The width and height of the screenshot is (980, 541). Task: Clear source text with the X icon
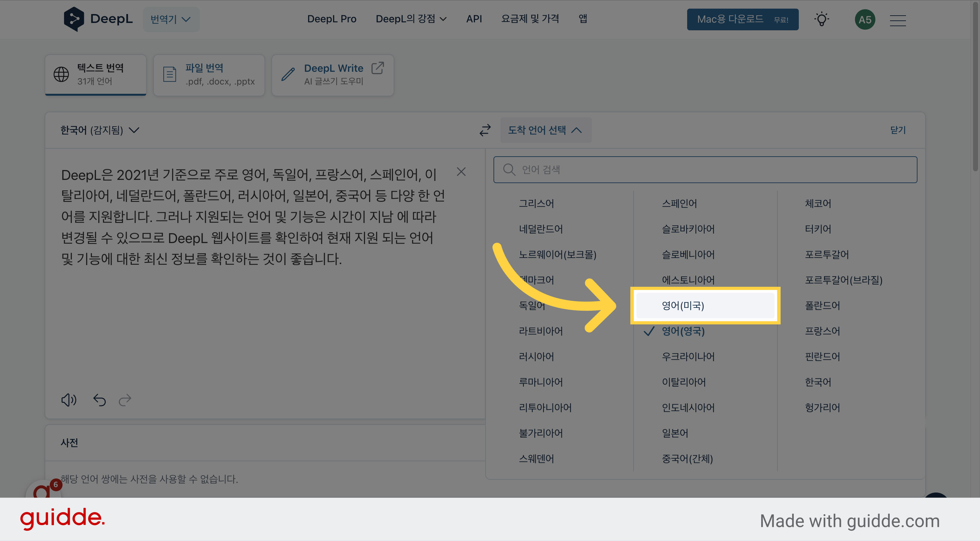click(461, 172)
